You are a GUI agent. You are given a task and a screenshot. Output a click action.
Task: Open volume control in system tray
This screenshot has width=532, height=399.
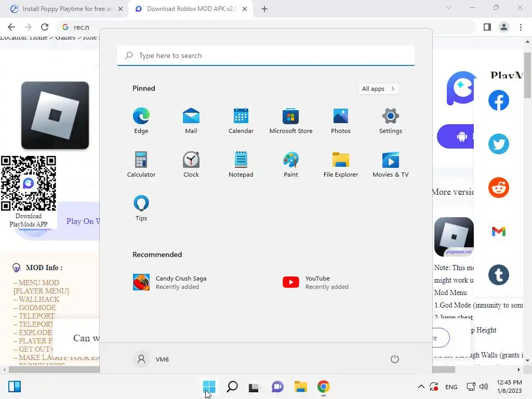[x=484, y=387]
